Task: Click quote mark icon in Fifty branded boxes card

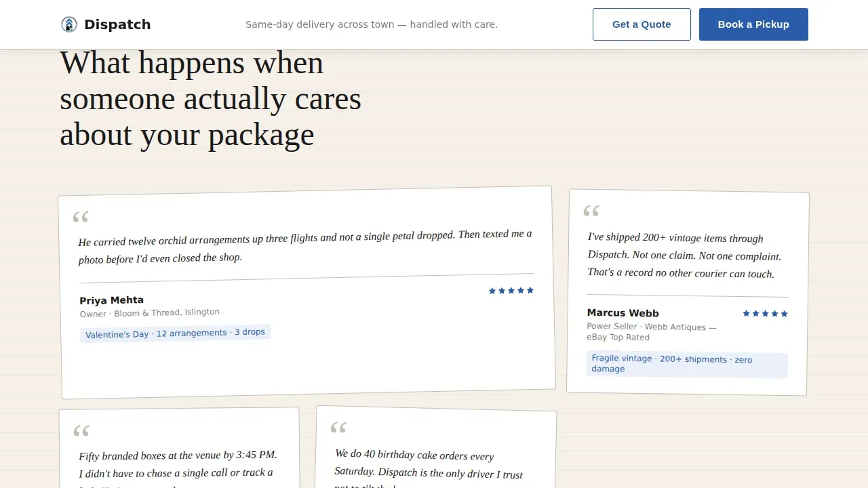Action: pyautogui.click(x=81, y=431)
